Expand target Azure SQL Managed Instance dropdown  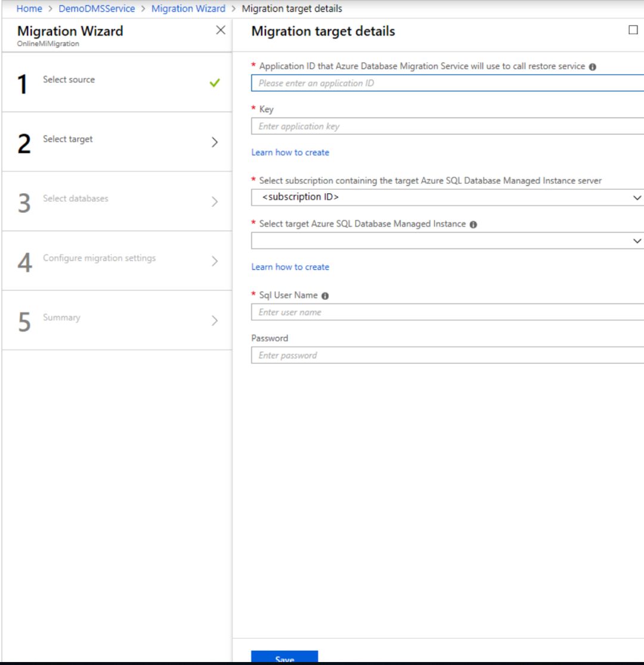pyautogui.click(x=447, y=241)
